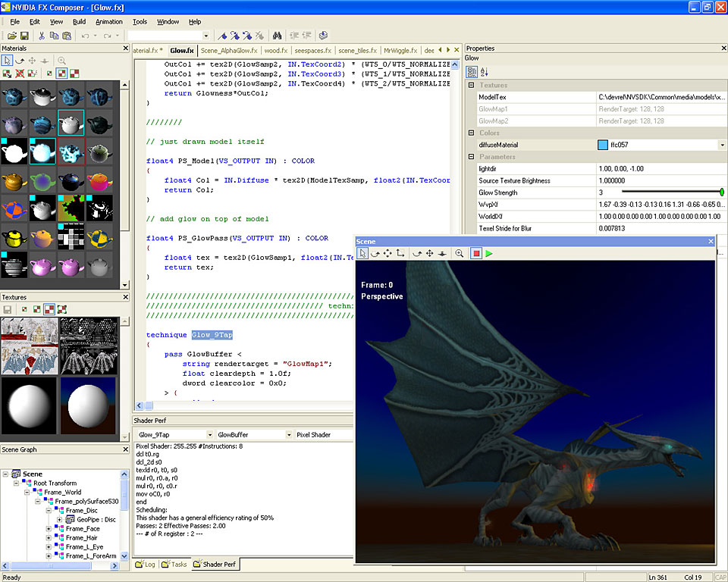
Task: Click the Glow Strength slider green handle
Action: (722, 192)
